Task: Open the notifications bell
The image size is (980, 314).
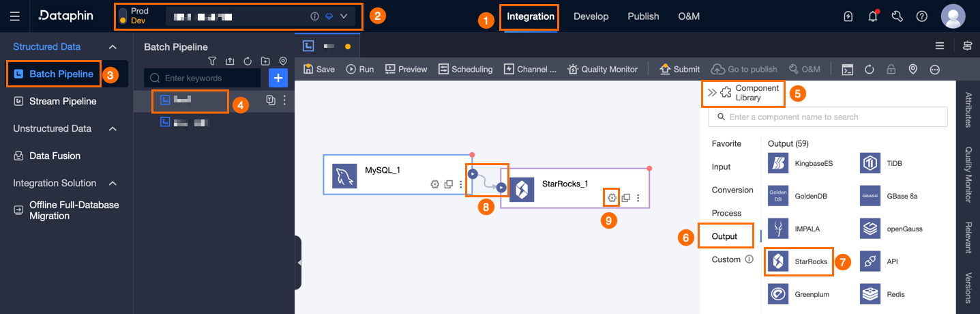Action: pos(872,16)
